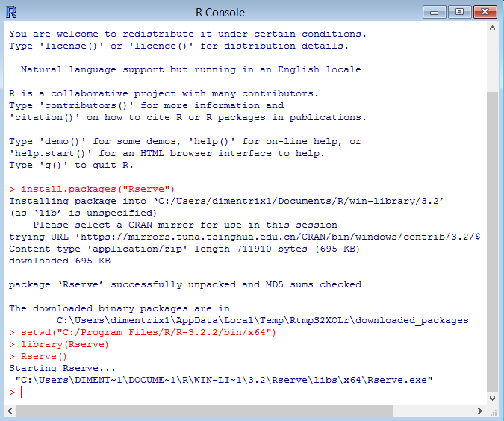Click the horizontal scrollbar thumb
This screenshot has height=421, width=504.
point(205,411)
